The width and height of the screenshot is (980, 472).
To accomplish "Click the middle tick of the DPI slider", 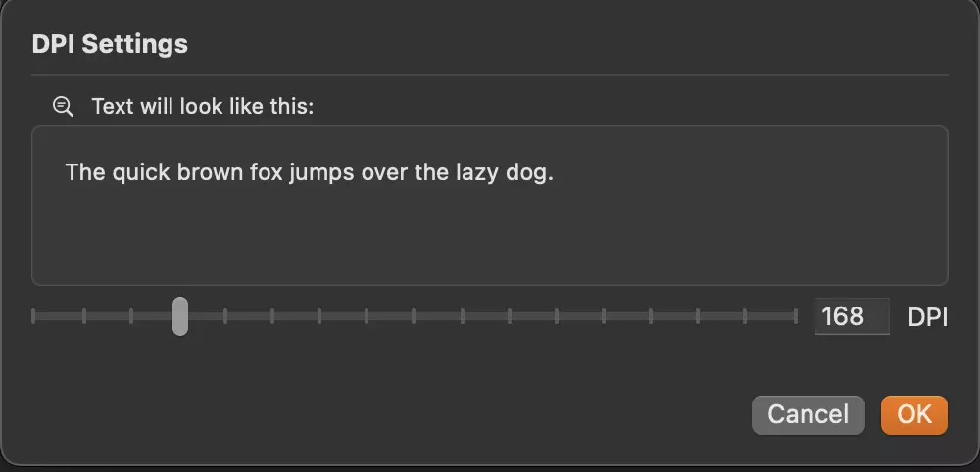I will pos(414,316).
